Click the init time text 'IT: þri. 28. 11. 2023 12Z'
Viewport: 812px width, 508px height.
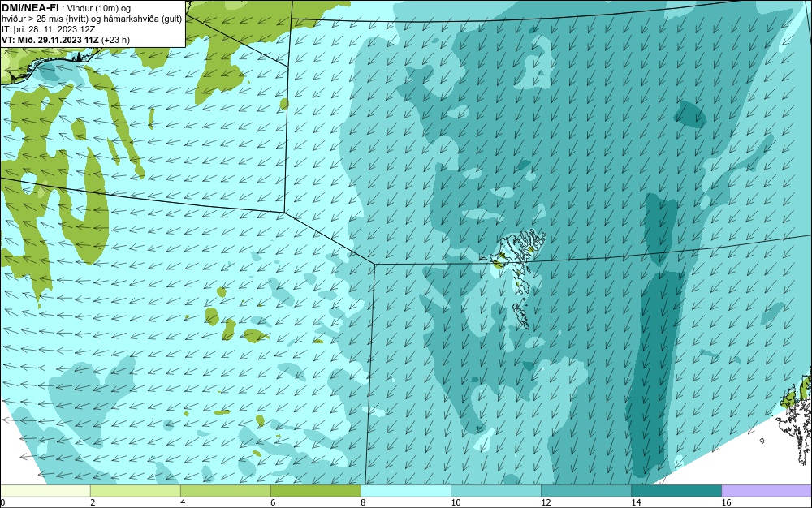click(48, 29)
